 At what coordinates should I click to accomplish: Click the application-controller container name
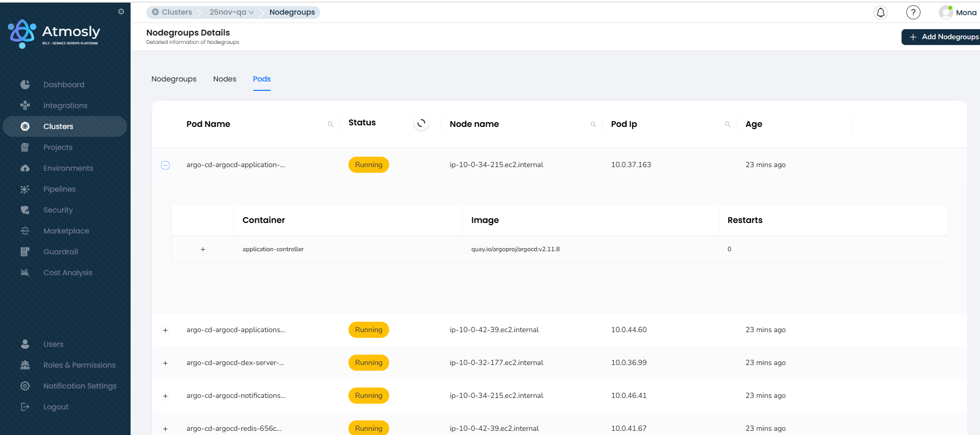pyautogui.click(x=273, y=249)
